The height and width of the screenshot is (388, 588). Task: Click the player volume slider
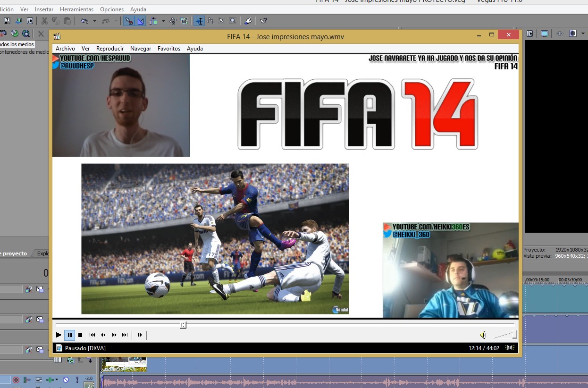click(x=505, y=335)
